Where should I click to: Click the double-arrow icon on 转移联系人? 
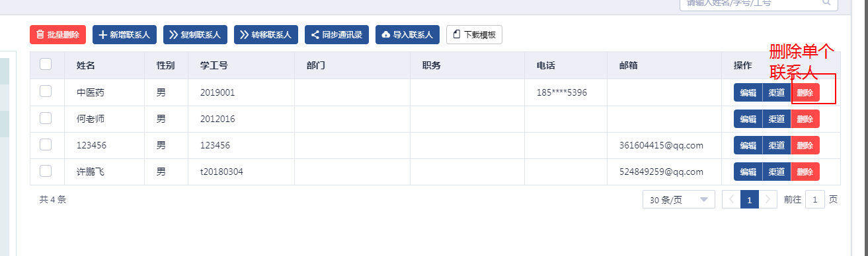(x=244, y=35)
